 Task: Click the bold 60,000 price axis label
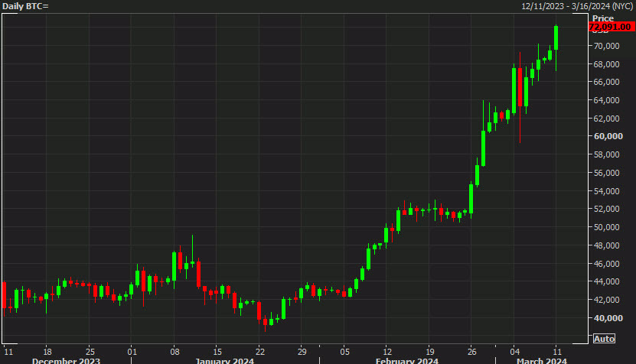pos(608,136)
